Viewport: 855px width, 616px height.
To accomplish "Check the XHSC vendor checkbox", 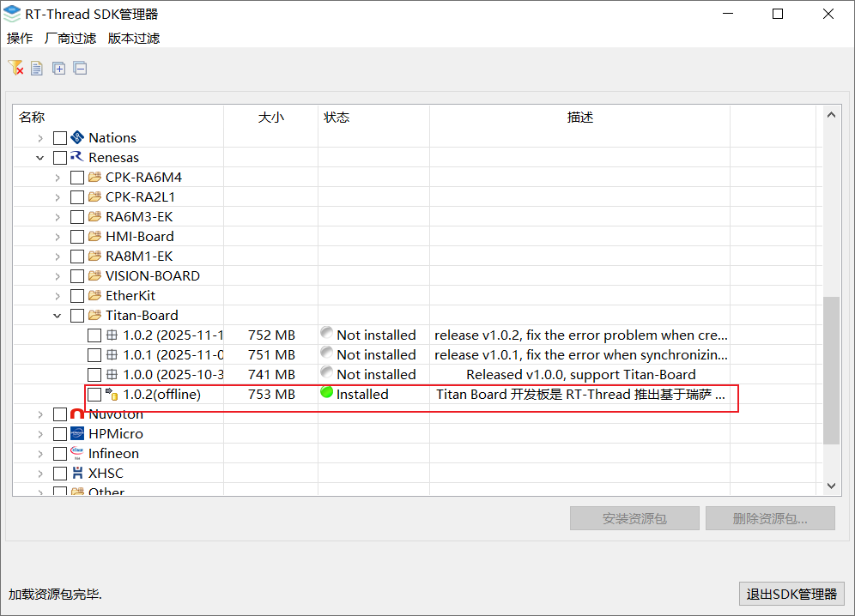I will (60, 474).
